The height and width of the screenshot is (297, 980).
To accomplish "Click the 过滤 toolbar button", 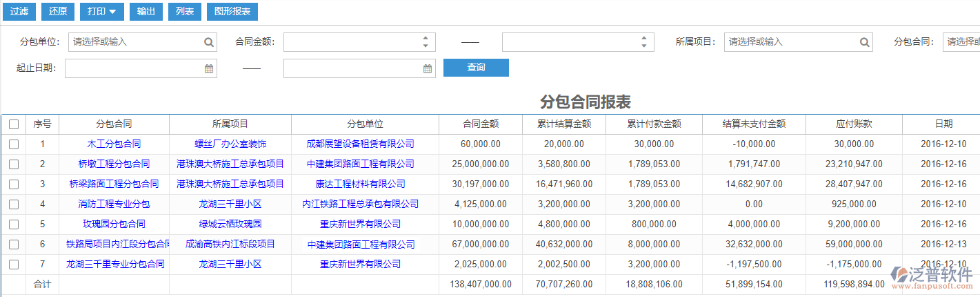I will 19,12.
